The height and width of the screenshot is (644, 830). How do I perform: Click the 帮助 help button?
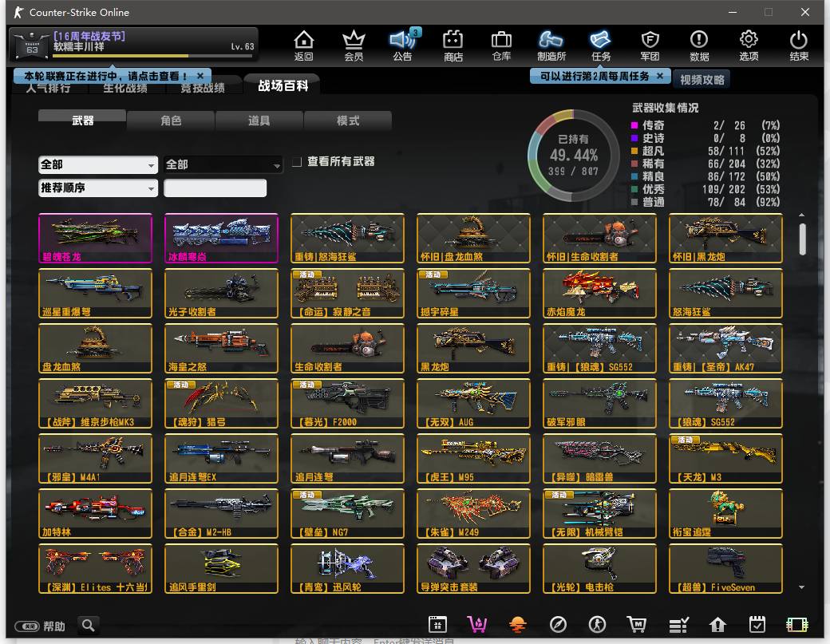[40, 626]
